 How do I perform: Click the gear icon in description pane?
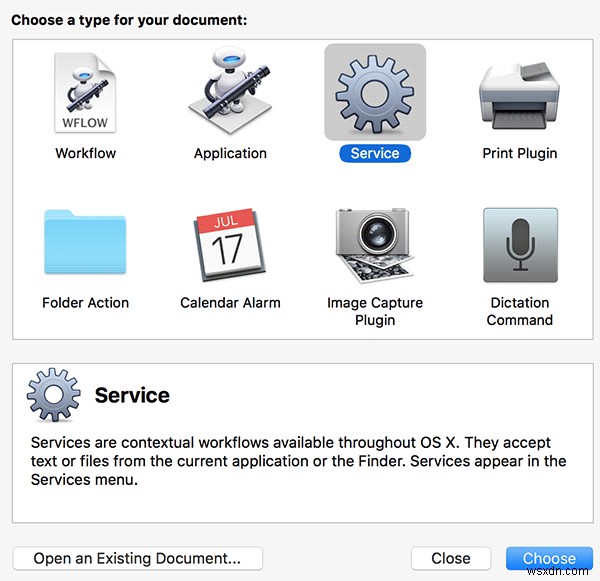(54, 396)
